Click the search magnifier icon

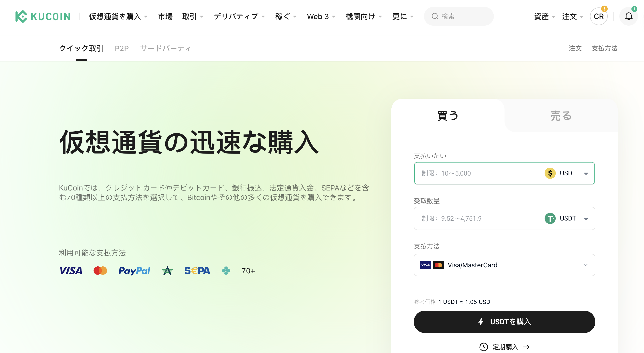[435, 17]
